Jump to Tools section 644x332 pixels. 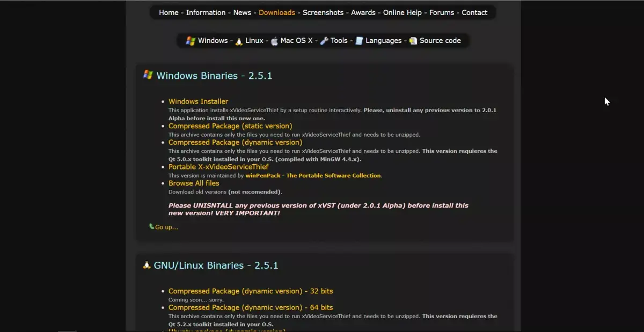(339, 41)
